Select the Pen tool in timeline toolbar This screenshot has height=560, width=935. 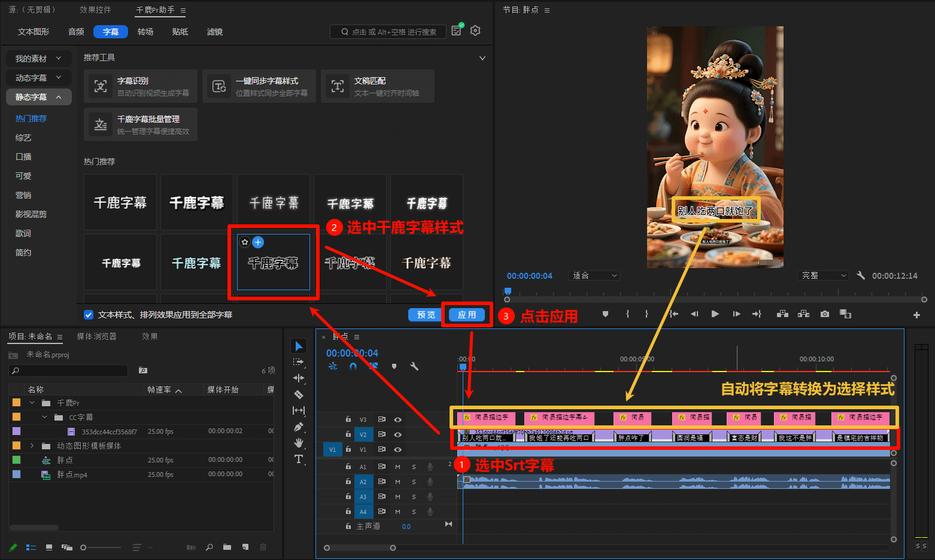299,427
